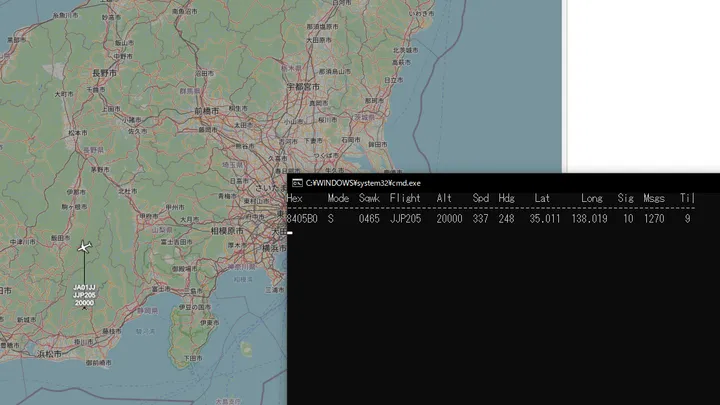This screenshot has height=405, width=720.
Task: Click the 佐久市 city label on the map
Action: pos(138,131)
